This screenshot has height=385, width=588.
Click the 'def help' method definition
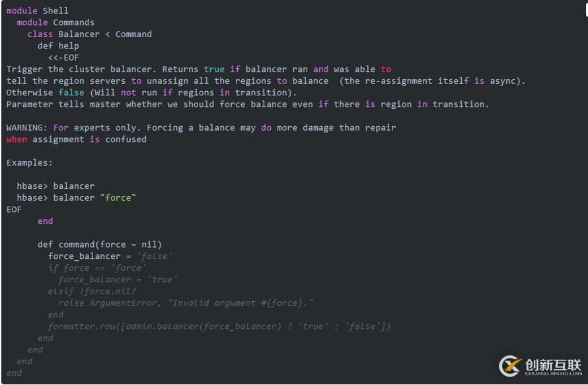58,46
